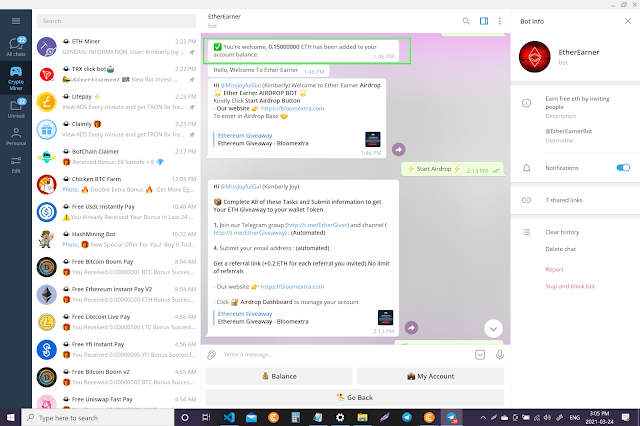Search in this chat magnifier icon

[x=466, y=21]
